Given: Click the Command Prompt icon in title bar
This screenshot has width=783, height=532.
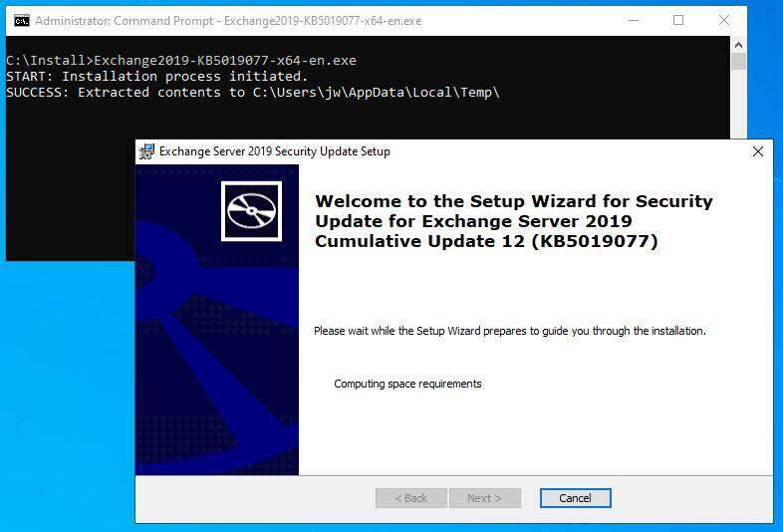Looking at the screenshot, I should click(x=21, y=20).
